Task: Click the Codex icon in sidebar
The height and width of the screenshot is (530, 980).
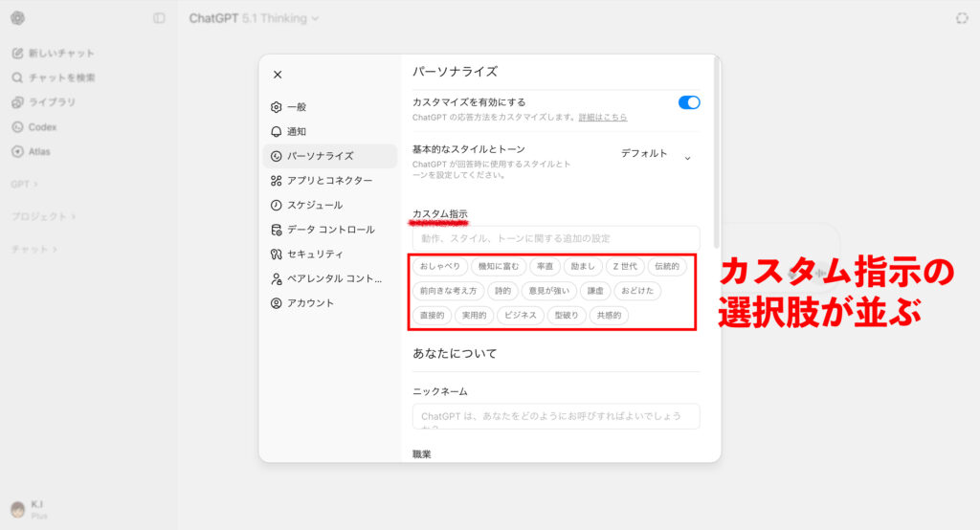Action: [17, 127]
